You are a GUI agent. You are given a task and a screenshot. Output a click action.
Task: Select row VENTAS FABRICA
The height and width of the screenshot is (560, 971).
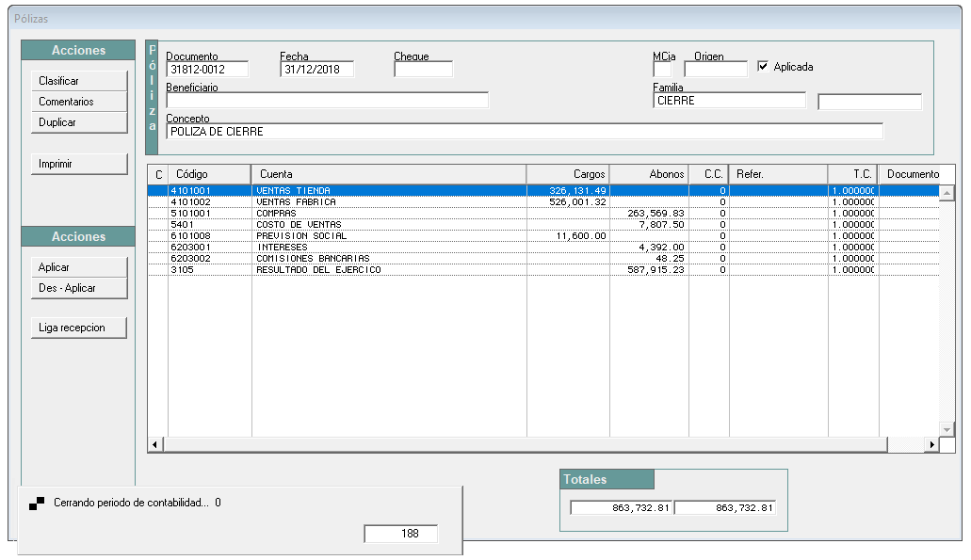(x=543, y=202)
